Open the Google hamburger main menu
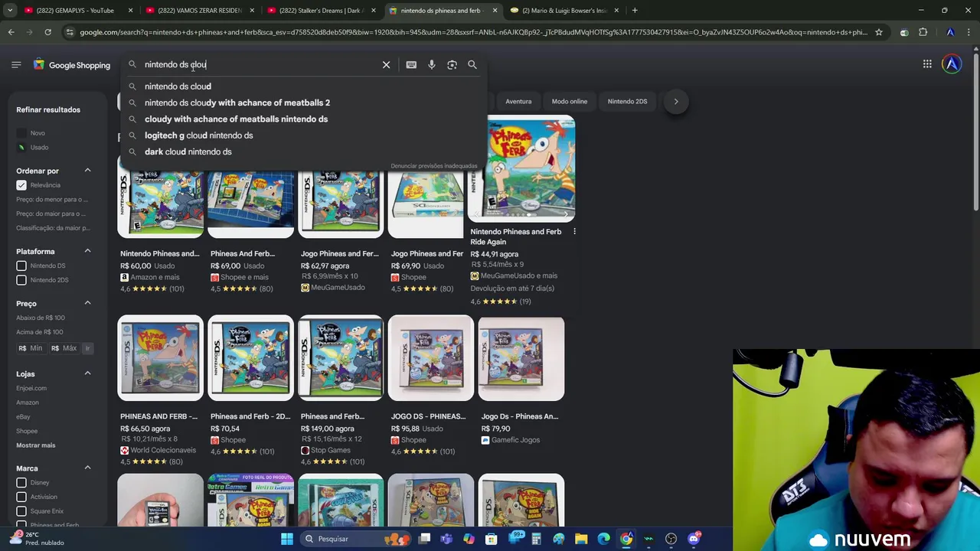 [16, 65]
